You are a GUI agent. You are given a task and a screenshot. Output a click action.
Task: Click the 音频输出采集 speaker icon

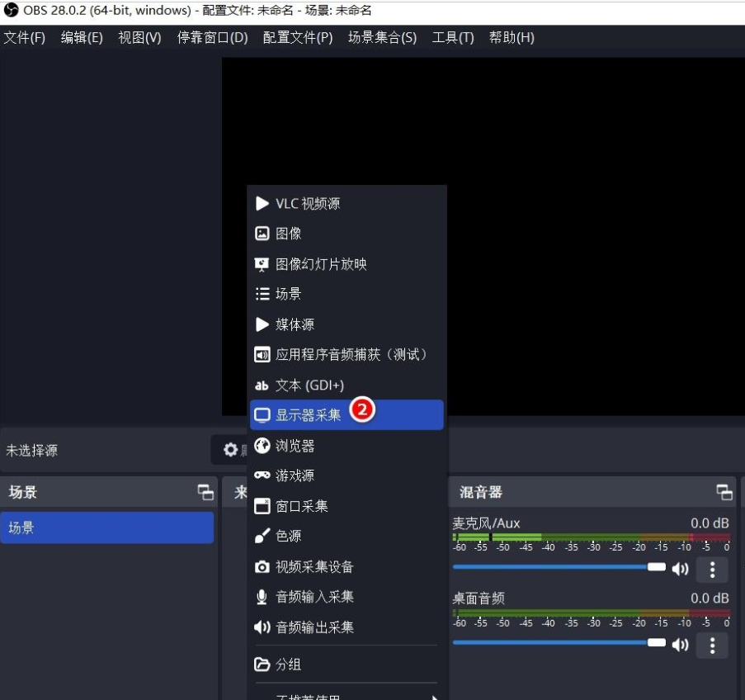point(262,627)
